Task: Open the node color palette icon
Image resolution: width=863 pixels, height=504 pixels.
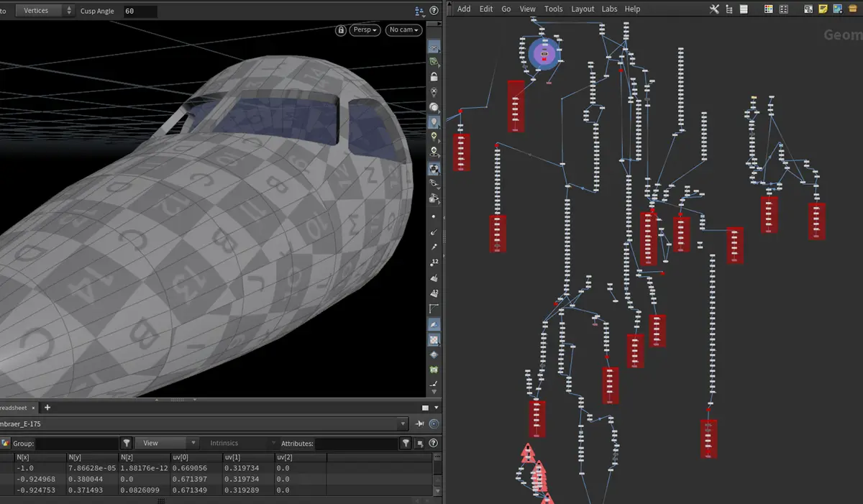Action: click(768, 9)
